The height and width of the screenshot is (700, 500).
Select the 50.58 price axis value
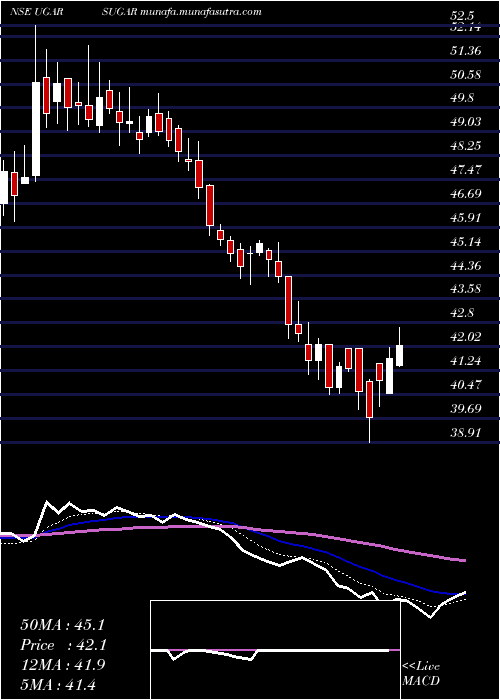pos(465,74)
